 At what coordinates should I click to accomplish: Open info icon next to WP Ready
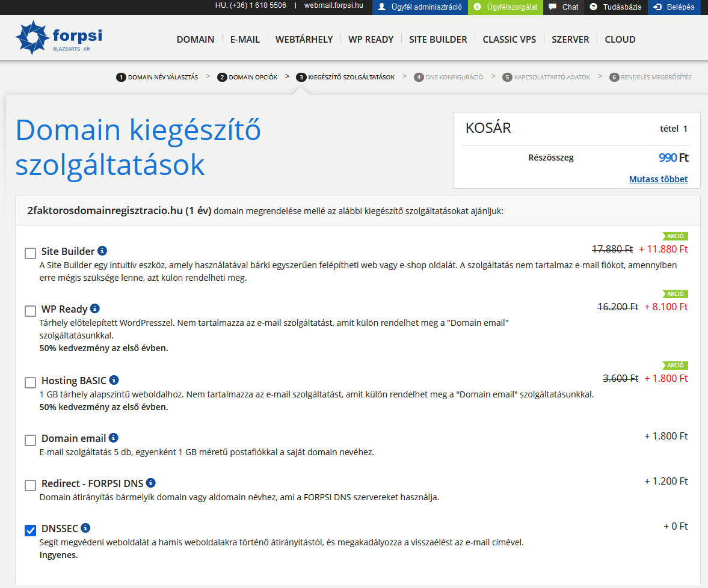pyautogui.click(x=95, y=308)
